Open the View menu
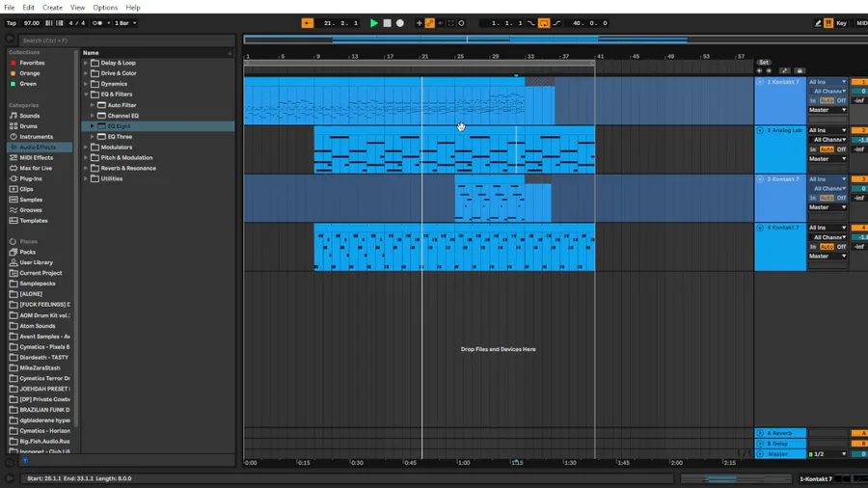 tap(77, 7)
